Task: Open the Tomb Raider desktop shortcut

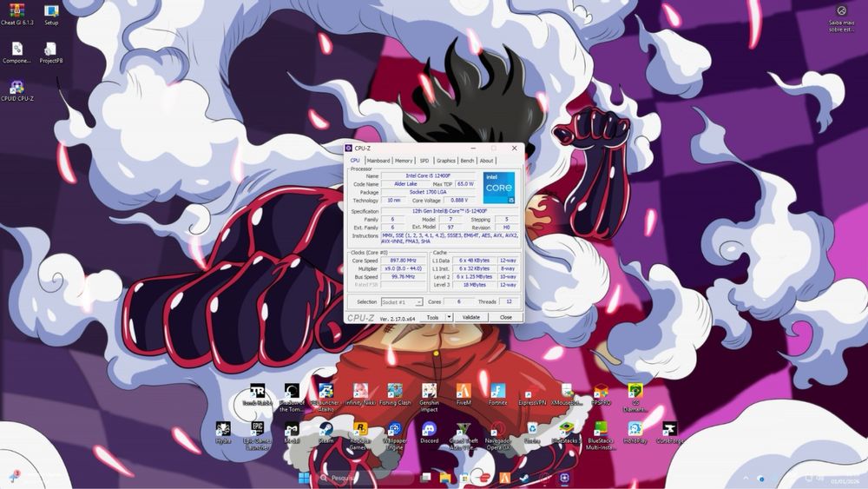Action: coord(258,395)
